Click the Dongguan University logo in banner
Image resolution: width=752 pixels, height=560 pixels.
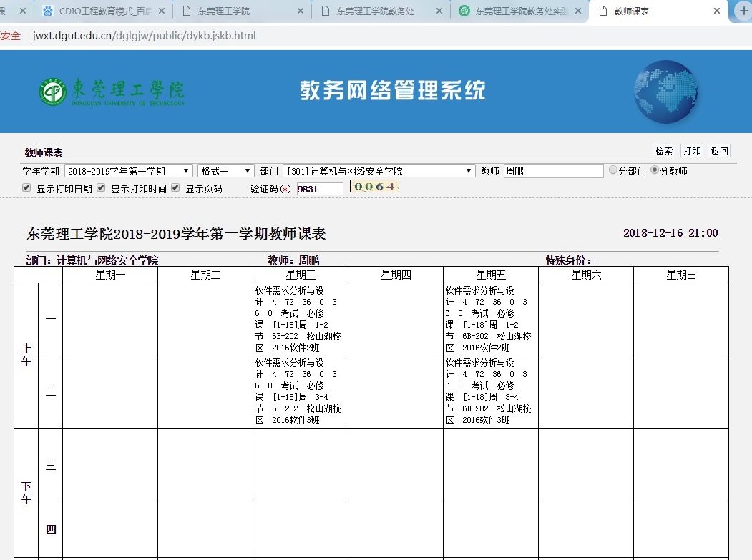(x=112, y=92)
